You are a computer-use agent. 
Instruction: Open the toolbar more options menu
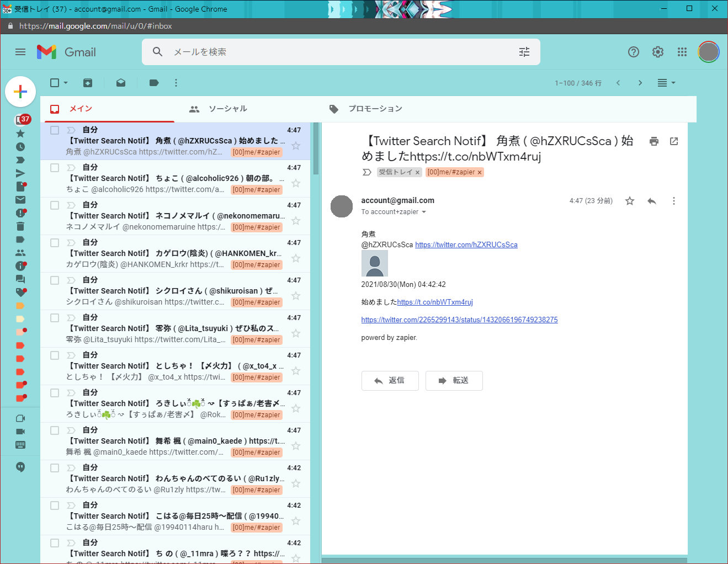[176, 83]
